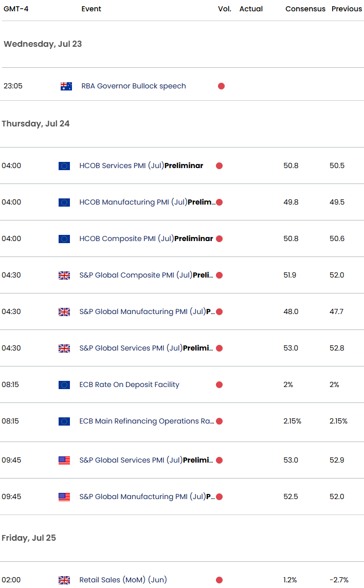Screen dimensions: 364x588
Task: Click the red volatility dot for ECB Rate On Deposit Facility
Action: click(219, 385)
